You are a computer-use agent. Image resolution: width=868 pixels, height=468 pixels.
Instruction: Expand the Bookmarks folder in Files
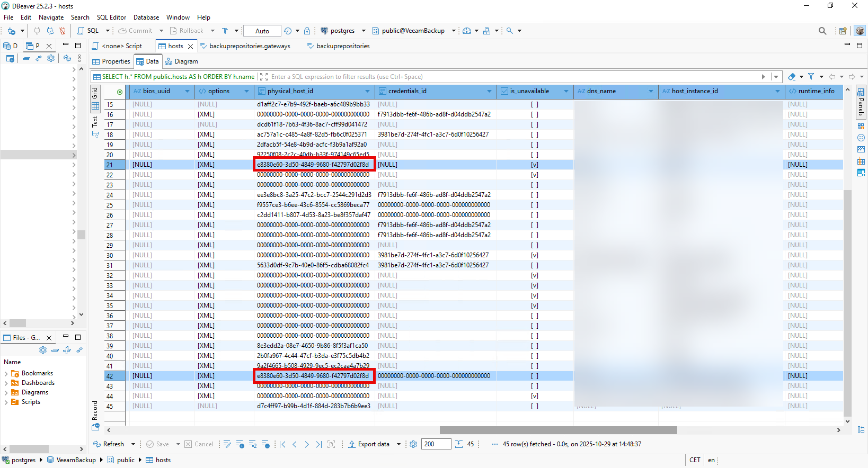pyautogui.click(x=6, y=374)
